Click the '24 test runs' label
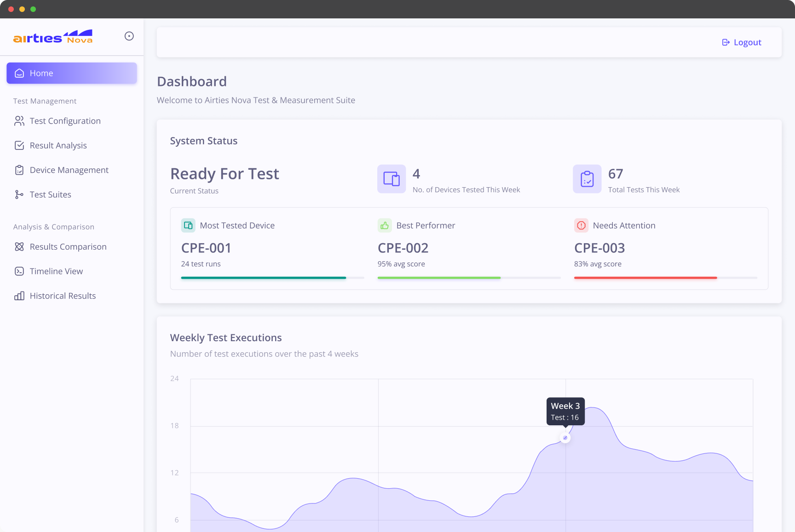The width and height of the screenshot is (795, 532). [x=201, y=264]
